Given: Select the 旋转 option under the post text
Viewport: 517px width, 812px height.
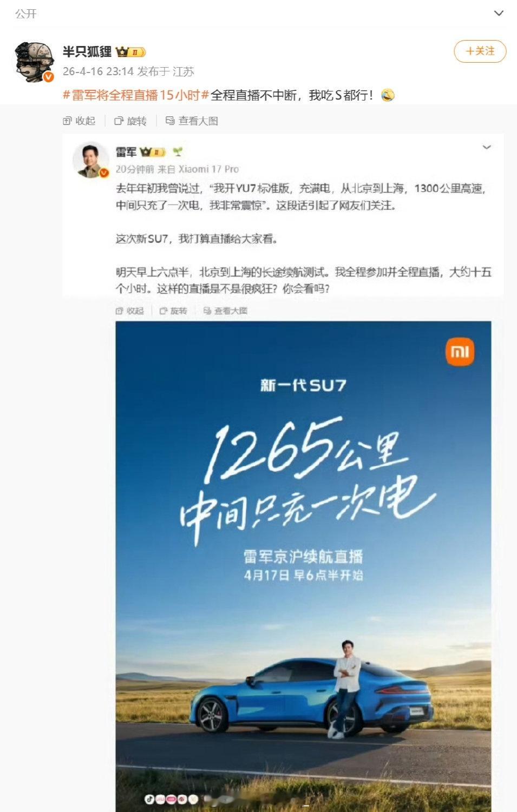Looking at the screenshot, I should [x=130, y=121].
